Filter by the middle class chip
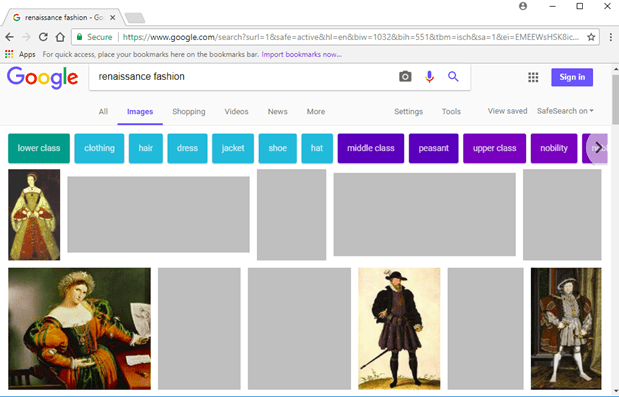The height and width of the screenshot is (397, 619). 371,148
